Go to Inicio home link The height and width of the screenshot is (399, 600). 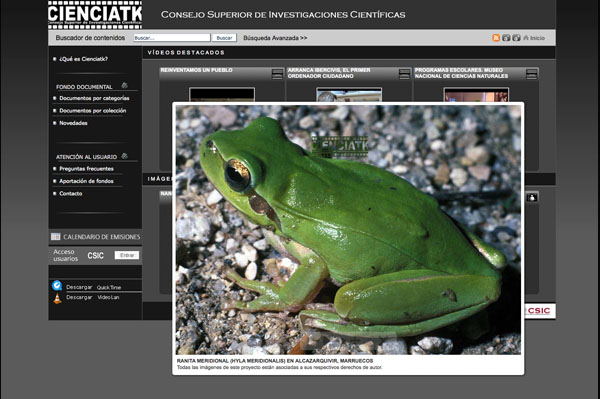pos(534,38)
